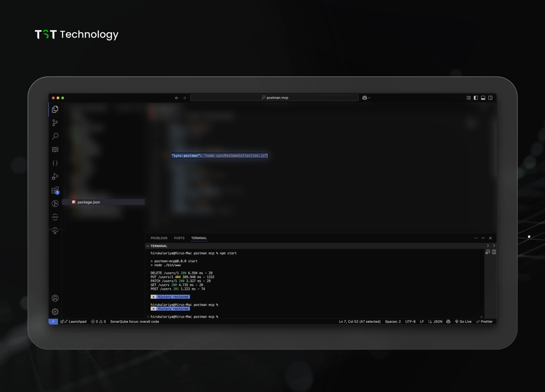Open the Copilot menu in title bar

(x=366, y=98)
